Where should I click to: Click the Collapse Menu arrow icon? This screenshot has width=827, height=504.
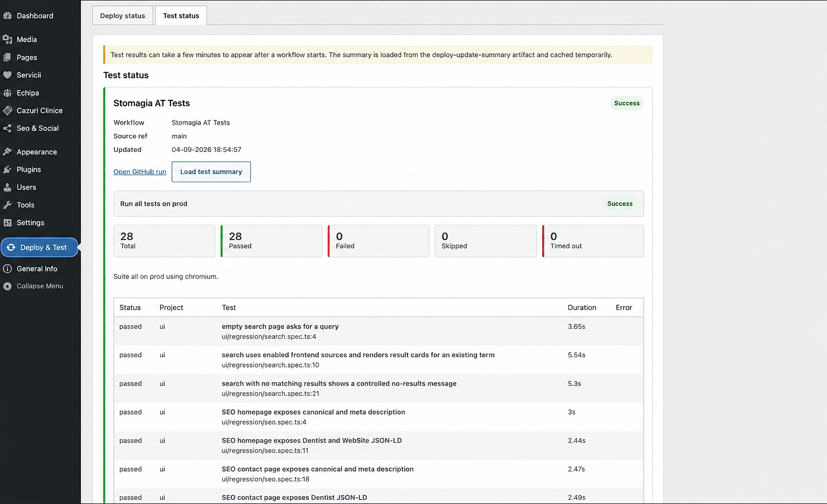[7, 286]
